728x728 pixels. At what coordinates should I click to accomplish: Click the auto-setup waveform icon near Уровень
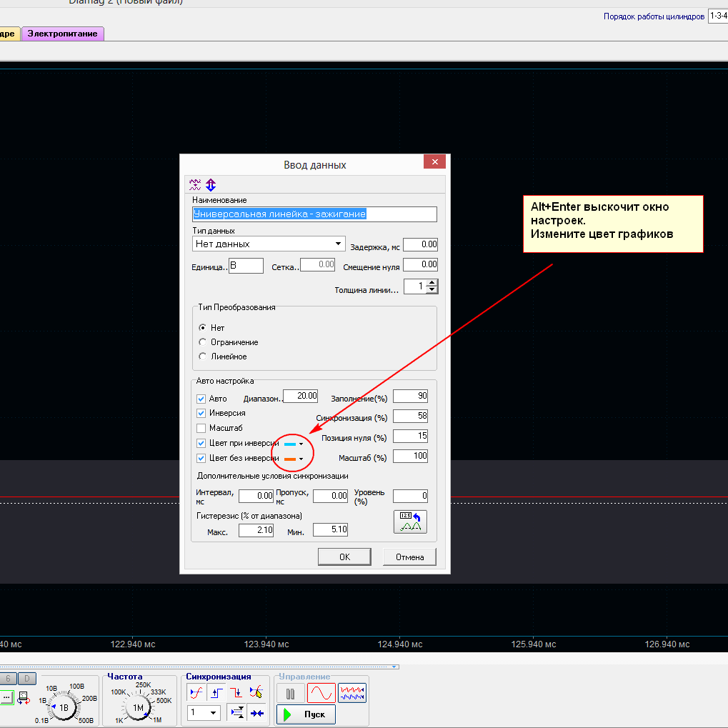(410, 522)
